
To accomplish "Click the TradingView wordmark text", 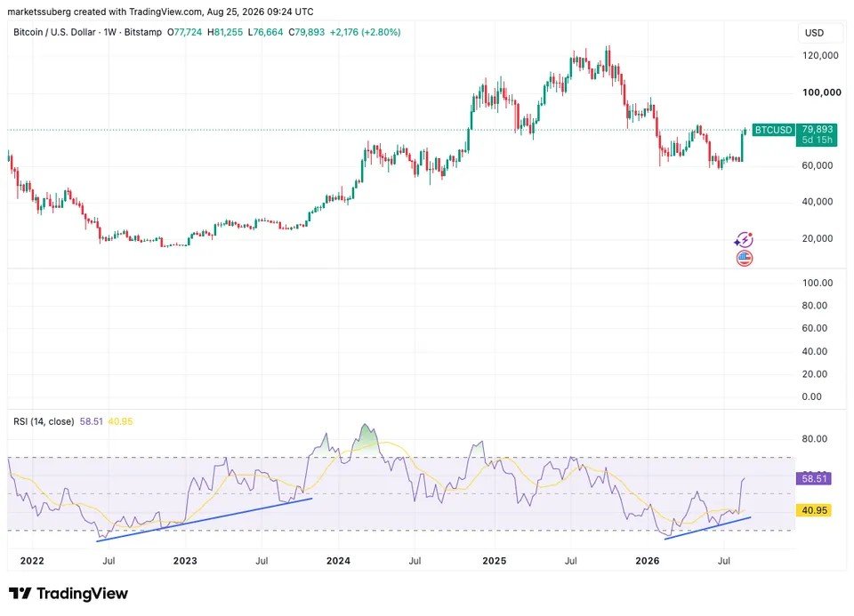I will [82, 593].
